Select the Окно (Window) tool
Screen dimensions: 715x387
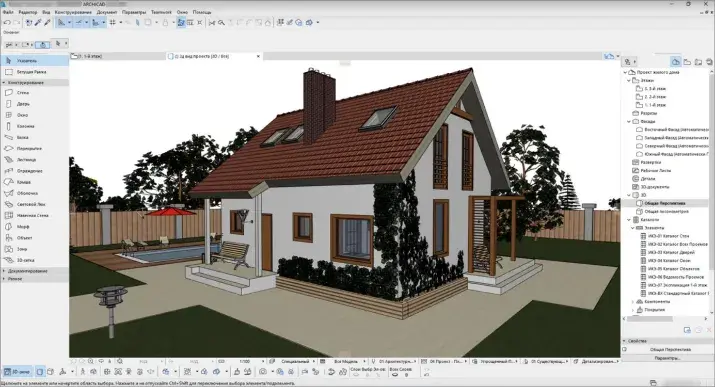tap(35, 115)
